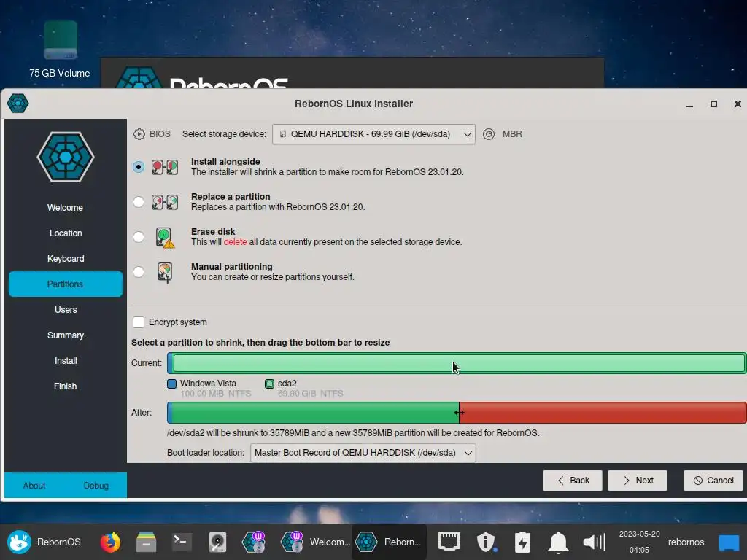Viewport: 747px width, 560px height.
Task: Enable the Encrypt system checkbox
Action: (x=139, y=322)
